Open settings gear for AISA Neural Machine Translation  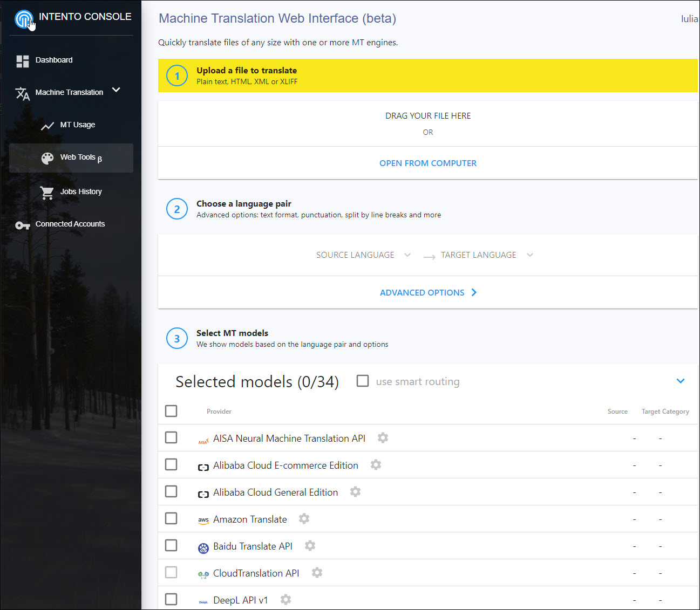[383, 438]
